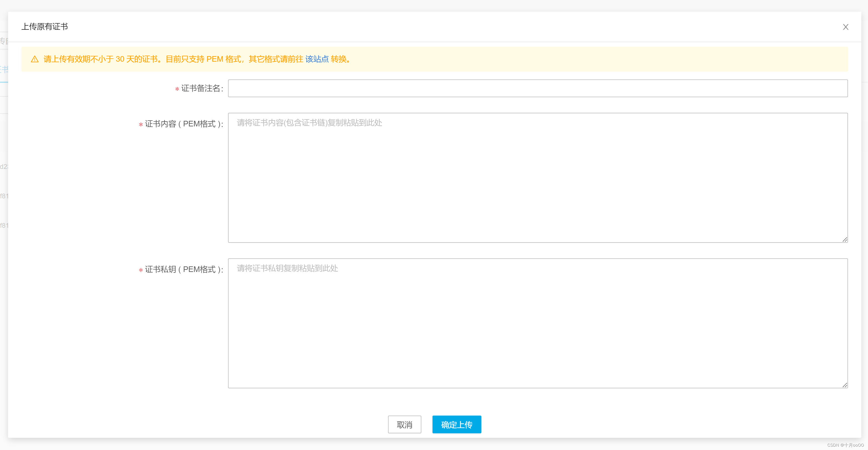
Task: Click the 证书私钥(PEM格式) label
Action: point(184,270)
